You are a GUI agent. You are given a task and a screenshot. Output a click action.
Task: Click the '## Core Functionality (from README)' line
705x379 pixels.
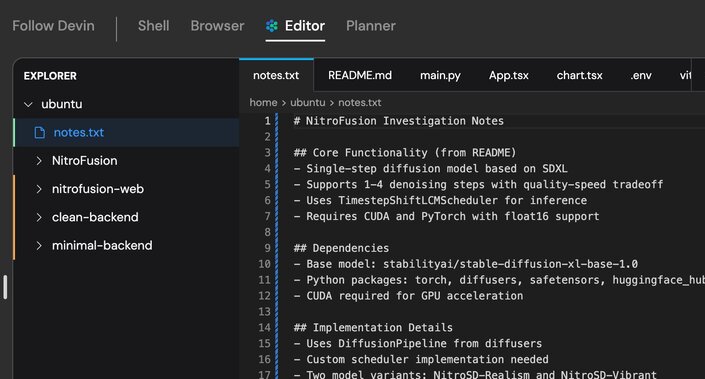[x=405, y=153]
